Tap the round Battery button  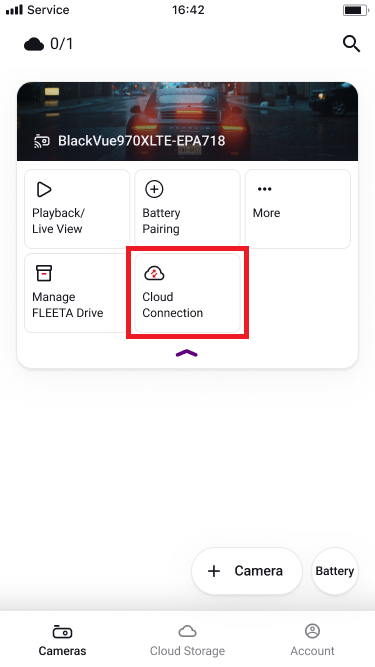(x=335, y=571)
